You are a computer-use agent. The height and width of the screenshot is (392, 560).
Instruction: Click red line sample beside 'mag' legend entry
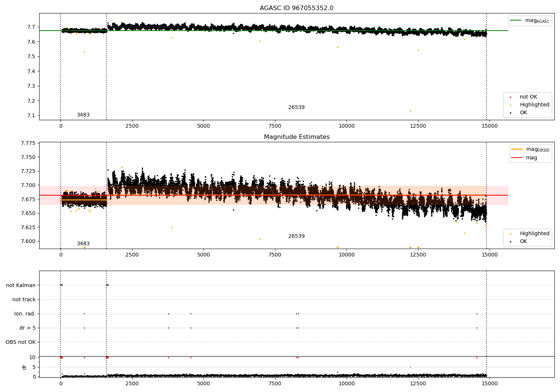517,158
